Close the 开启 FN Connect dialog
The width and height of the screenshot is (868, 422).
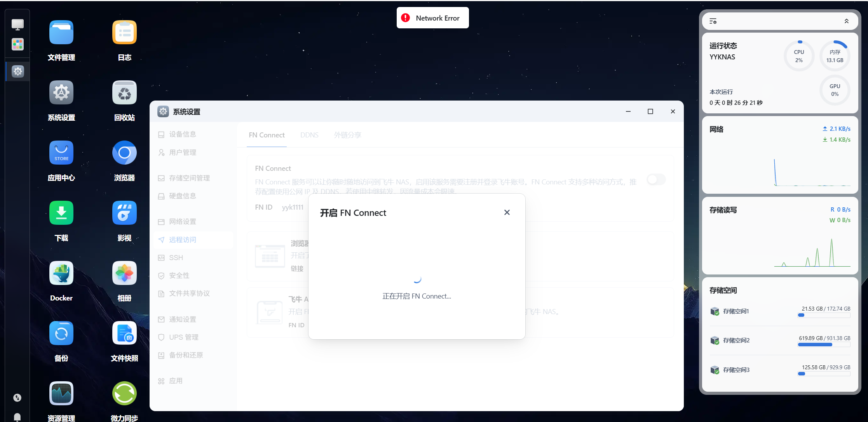click(x=507, y=212)
